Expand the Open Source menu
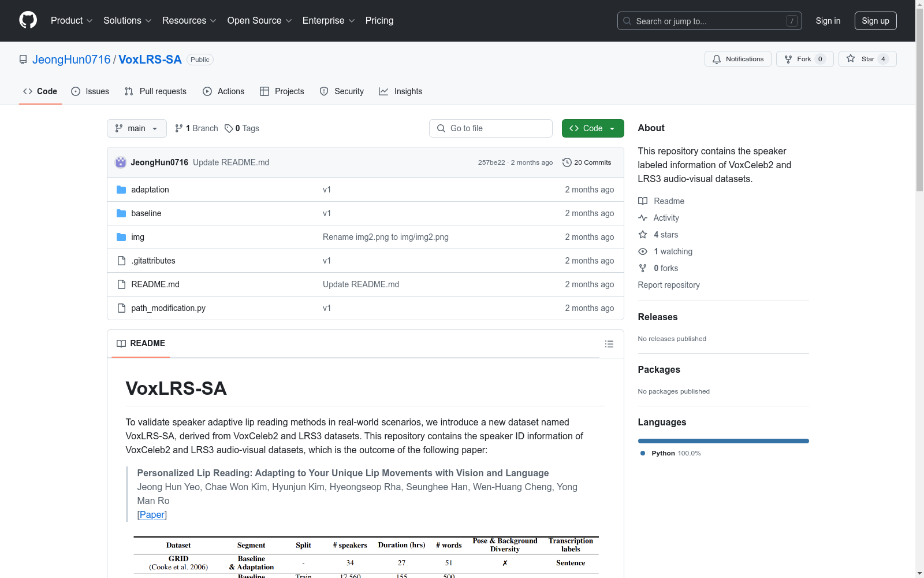The width and height of the screenshot is (924, 578). coord(260,21)
